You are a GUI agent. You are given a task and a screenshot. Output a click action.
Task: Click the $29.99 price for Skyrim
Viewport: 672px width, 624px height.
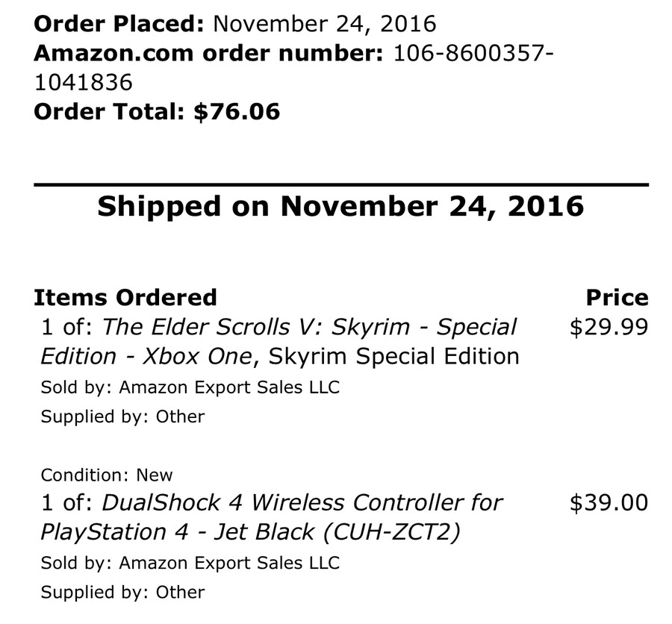[609, 327]
